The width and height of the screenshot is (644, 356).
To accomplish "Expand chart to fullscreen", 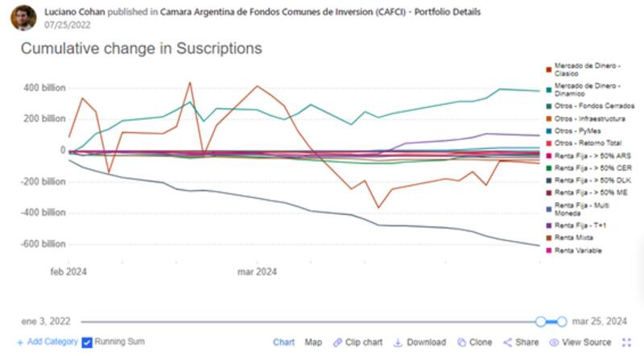I will [x=627, y=342].
